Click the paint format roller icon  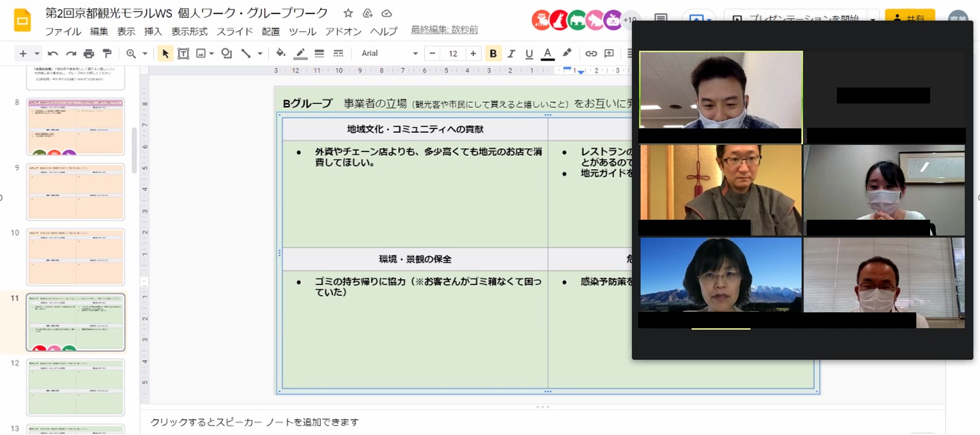pyautogui.click(x=107, y=54)
